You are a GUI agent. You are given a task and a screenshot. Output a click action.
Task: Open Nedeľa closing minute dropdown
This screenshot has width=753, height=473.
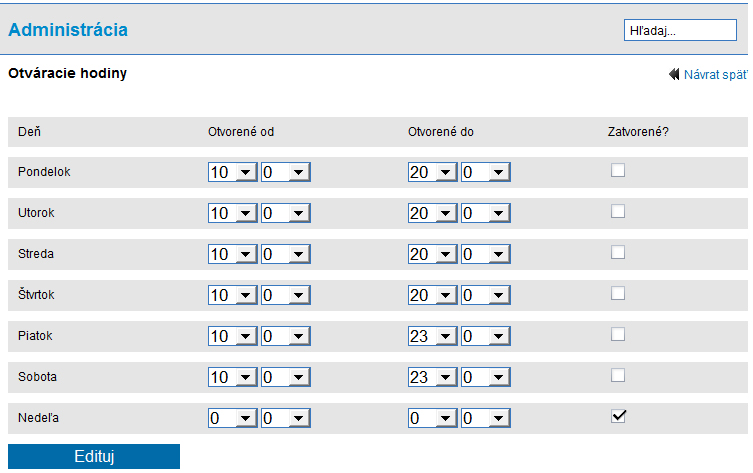(486, 418)
